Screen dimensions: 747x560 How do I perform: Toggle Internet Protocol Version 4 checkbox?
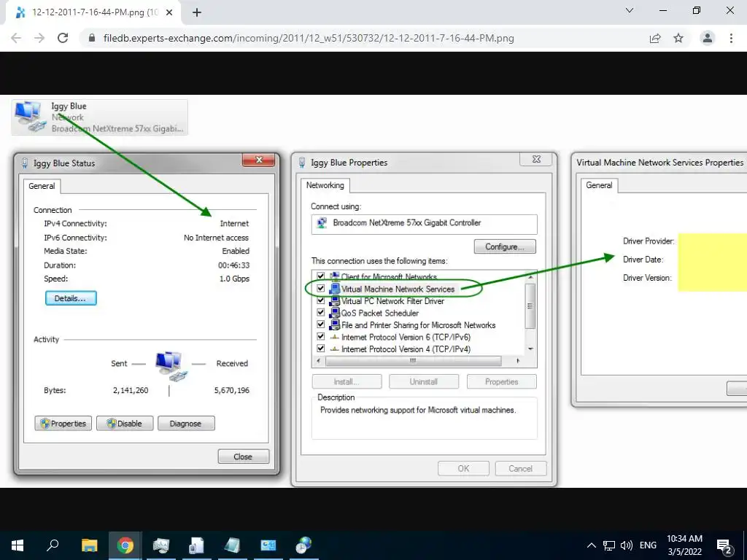(321, 349)
